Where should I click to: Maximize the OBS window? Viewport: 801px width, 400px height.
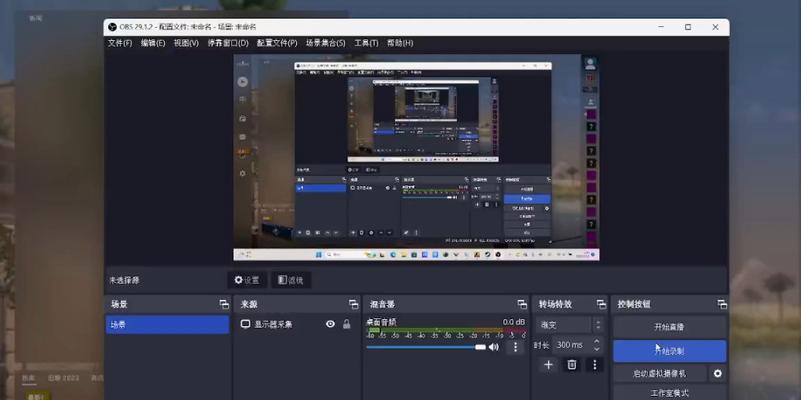pyautogui.click(x=688, y=27)
